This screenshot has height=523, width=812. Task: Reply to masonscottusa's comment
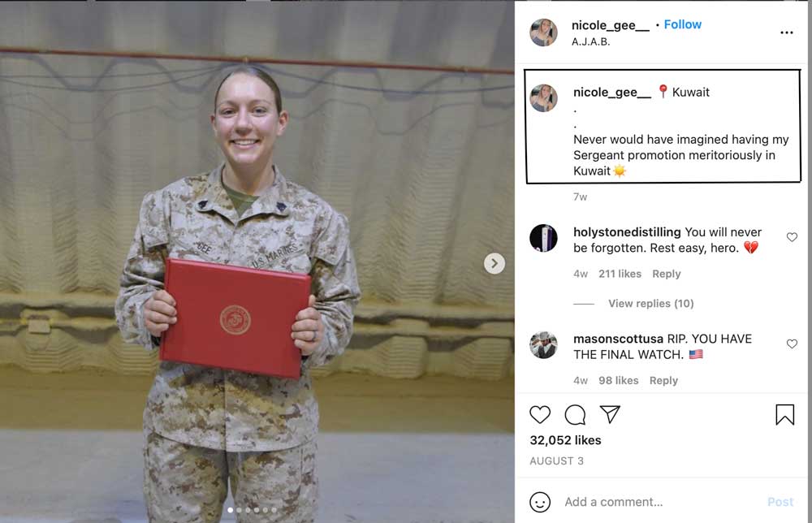[663, 381]
